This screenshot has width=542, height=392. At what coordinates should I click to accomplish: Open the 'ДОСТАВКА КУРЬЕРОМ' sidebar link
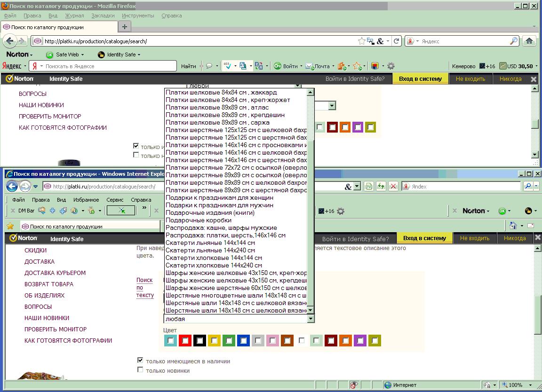[55, 273]
